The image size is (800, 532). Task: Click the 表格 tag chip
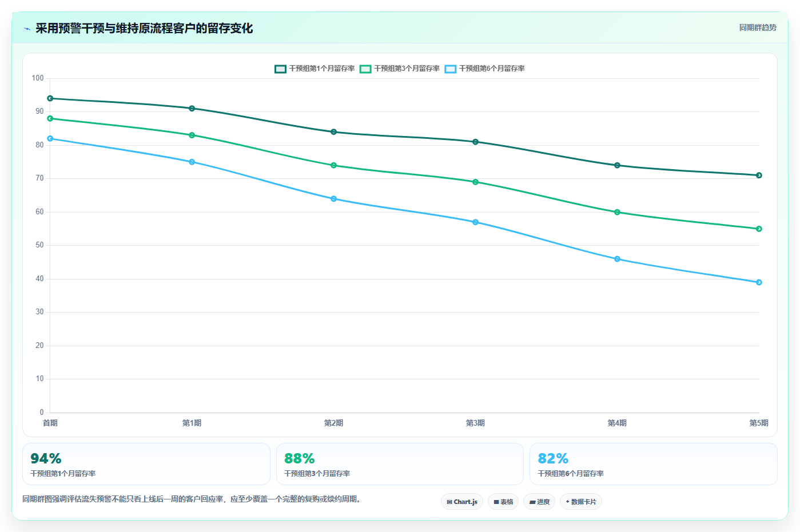(x=503, y=502)
